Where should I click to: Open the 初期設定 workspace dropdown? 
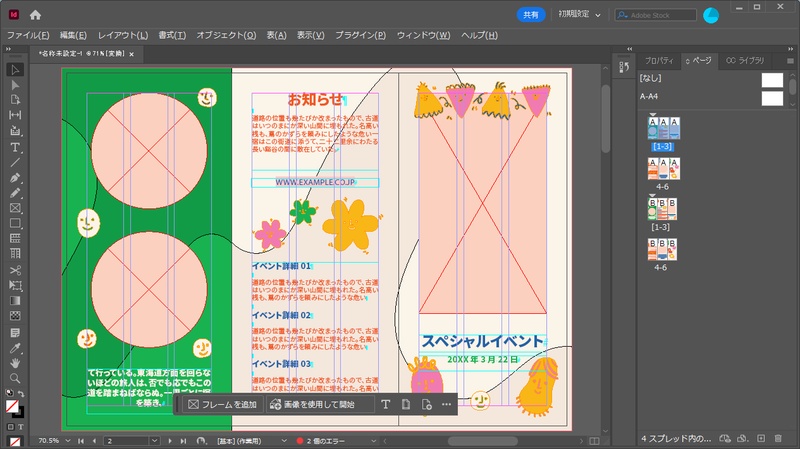(579, 15)
